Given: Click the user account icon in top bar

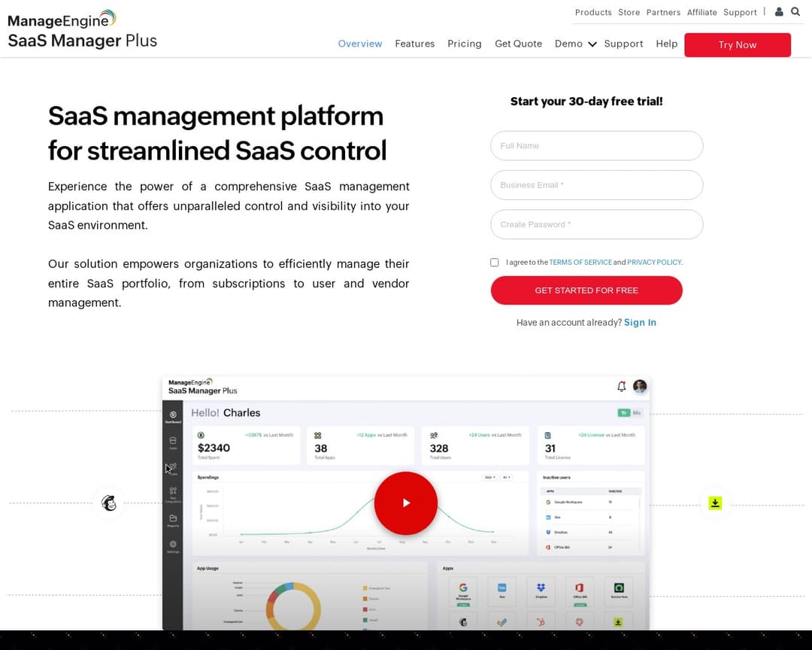Looking at the screenshot, I should tap(779, 11).
